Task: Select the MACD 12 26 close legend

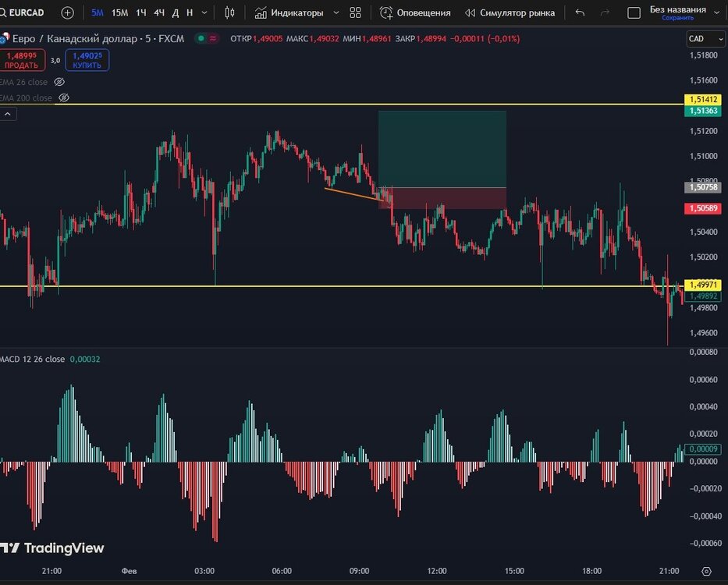Action: 33,360
